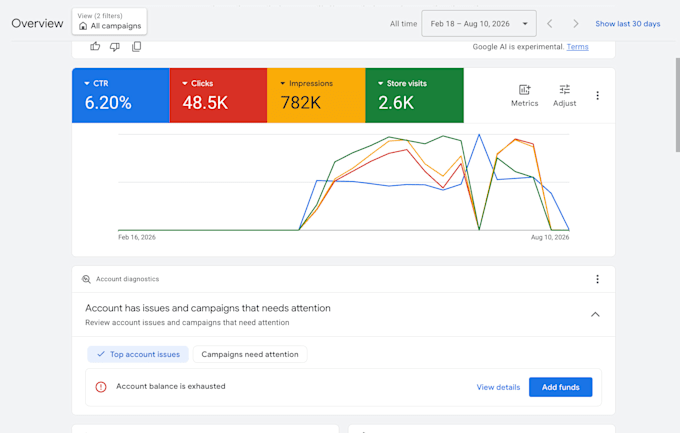680x433 pixels.
Task: Open the CTR metric dropdown
Action: [96, 83]
